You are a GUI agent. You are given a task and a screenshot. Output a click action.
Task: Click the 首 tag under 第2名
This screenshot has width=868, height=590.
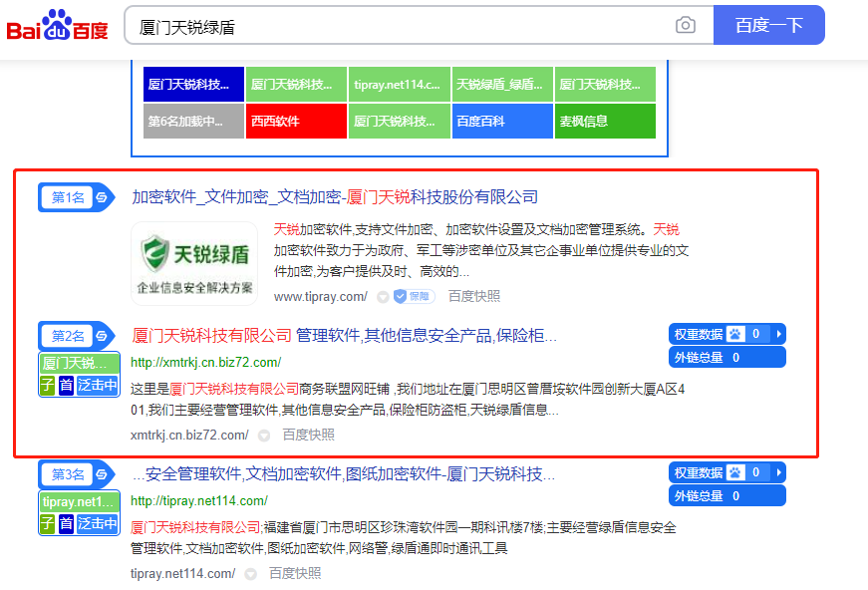click(x=66, y=385)
